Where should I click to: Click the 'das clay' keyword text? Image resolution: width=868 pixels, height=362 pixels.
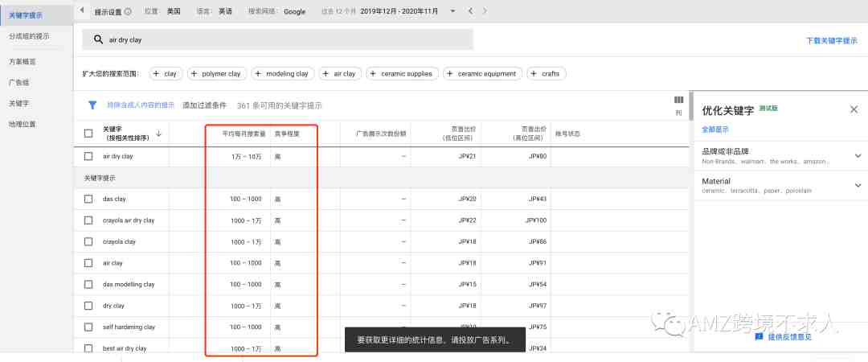[115, 199]
